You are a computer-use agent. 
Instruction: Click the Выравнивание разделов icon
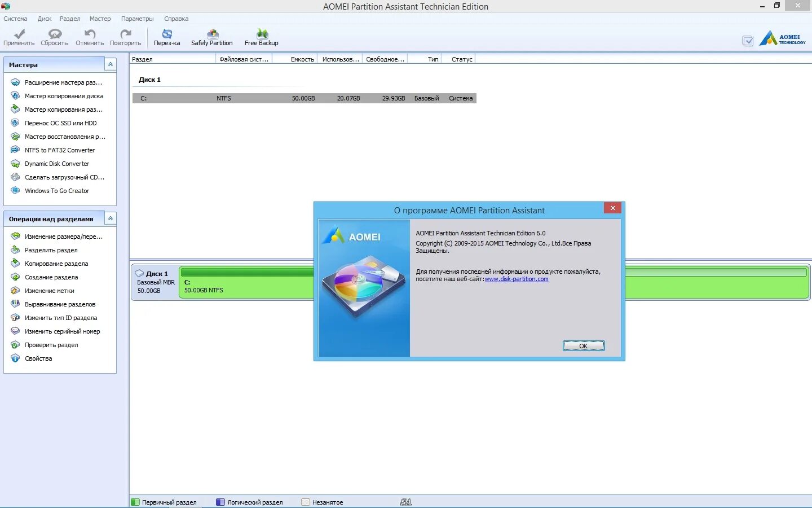[15, 304]
